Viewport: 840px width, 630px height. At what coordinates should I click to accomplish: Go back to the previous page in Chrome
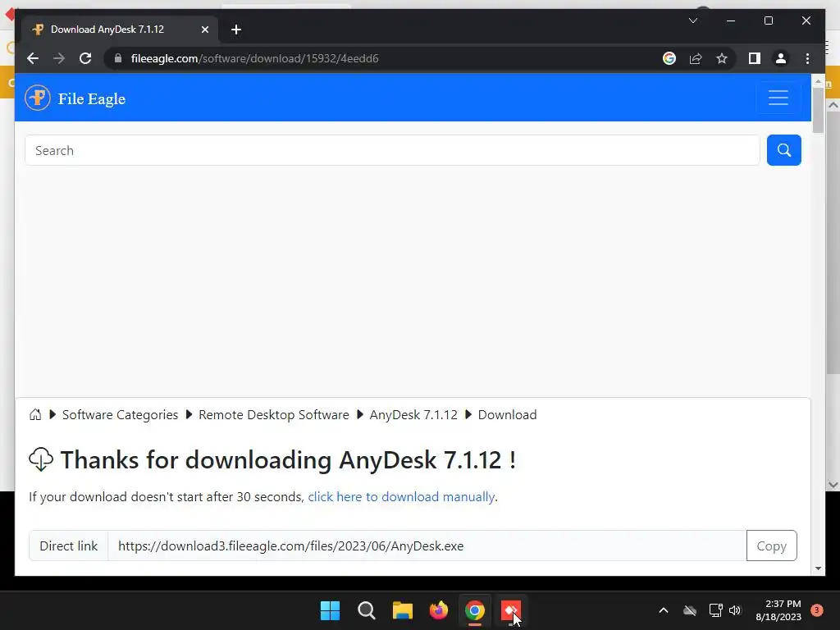coord(33,58)
